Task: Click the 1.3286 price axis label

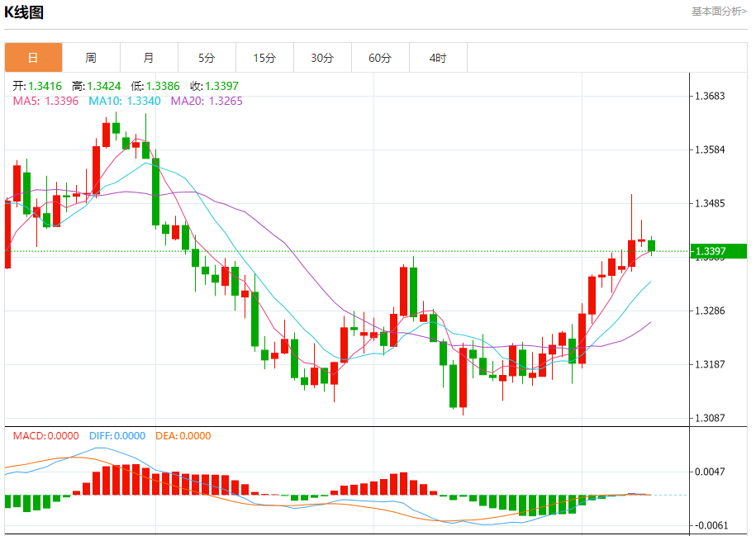Action: click(x=710, y=311)
